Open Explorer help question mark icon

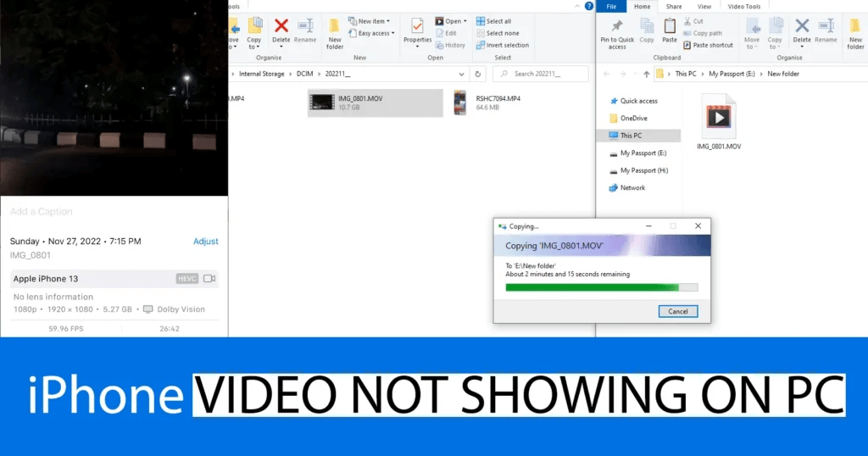[x=589, y=6]
